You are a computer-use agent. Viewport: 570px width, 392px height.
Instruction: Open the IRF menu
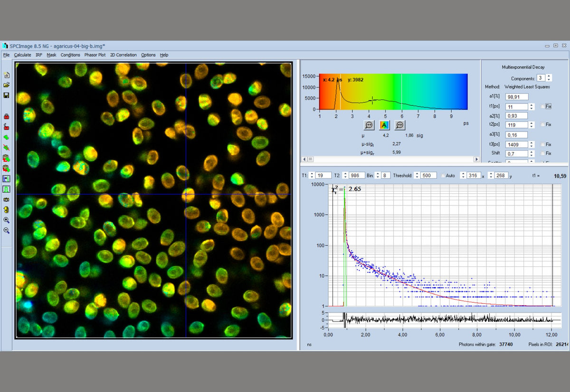pyautogui.click(x=39, y=55)
